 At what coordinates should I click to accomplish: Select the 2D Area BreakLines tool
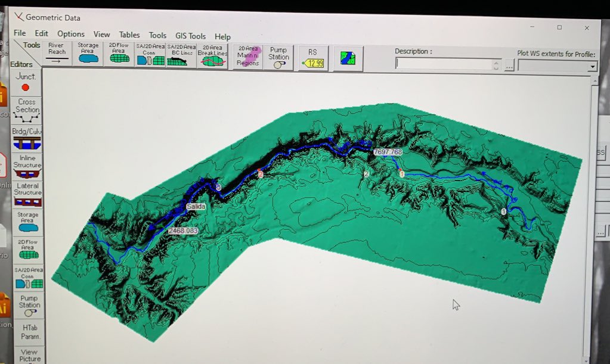tap(212, 55)
